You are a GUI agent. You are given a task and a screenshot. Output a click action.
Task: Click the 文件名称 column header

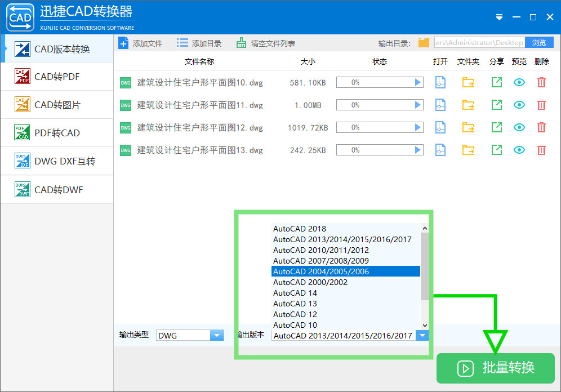[199, 61]
